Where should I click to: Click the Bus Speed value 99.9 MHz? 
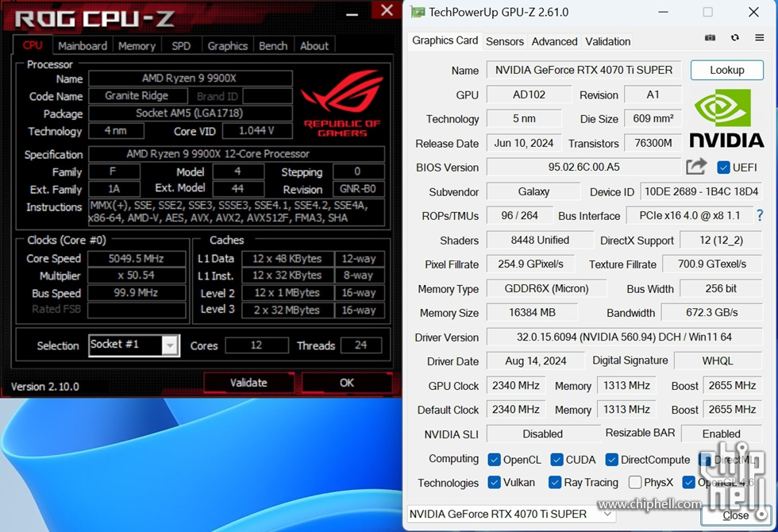(137, 293)
